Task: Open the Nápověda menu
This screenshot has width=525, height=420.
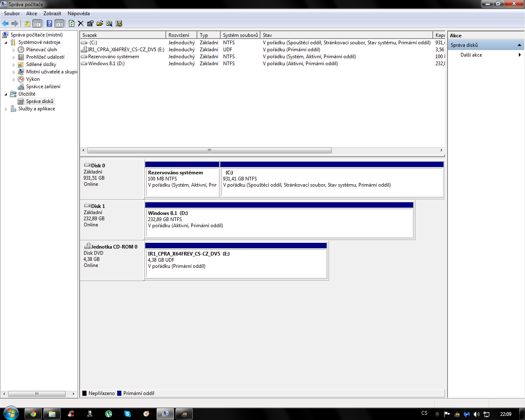Action: click(79, 14)
